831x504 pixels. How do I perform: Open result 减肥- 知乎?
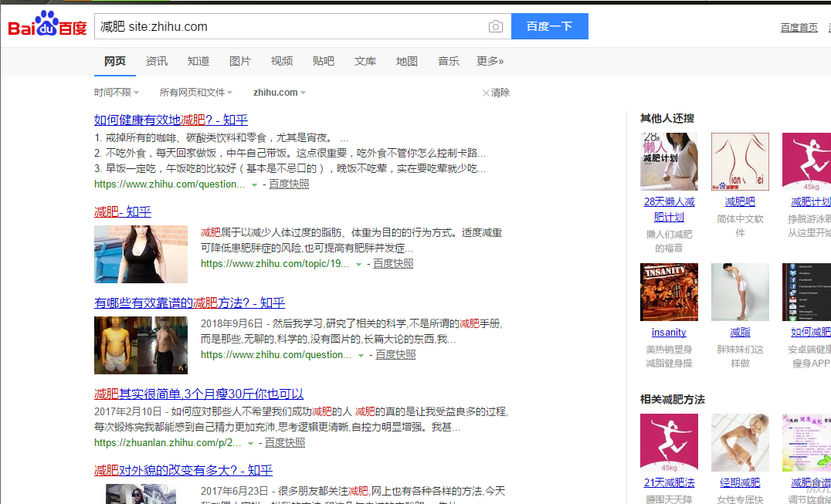(123, 211)
